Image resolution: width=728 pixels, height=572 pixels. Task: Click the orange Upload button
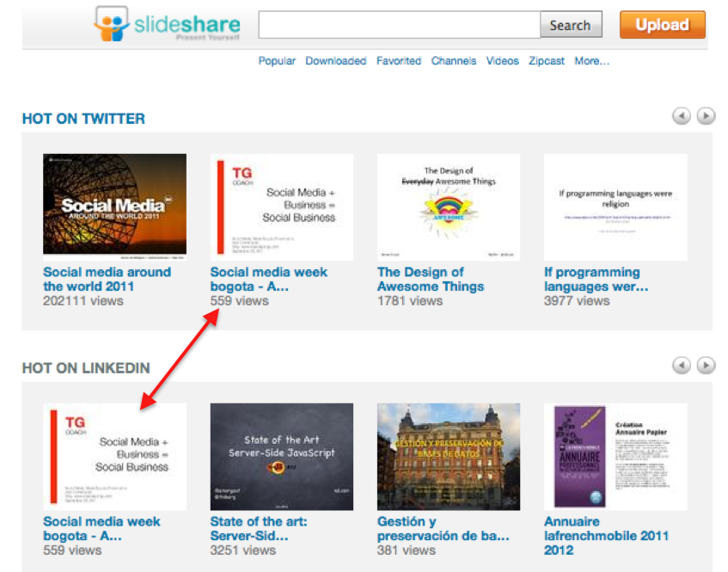click(662, 25)
